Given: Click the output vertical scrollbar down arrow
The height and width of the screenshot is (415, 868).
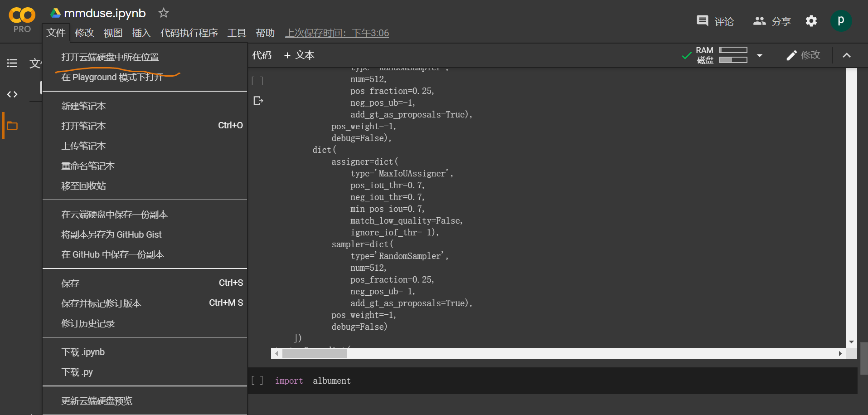Looking at the screenshot, I should pos(851,342).
